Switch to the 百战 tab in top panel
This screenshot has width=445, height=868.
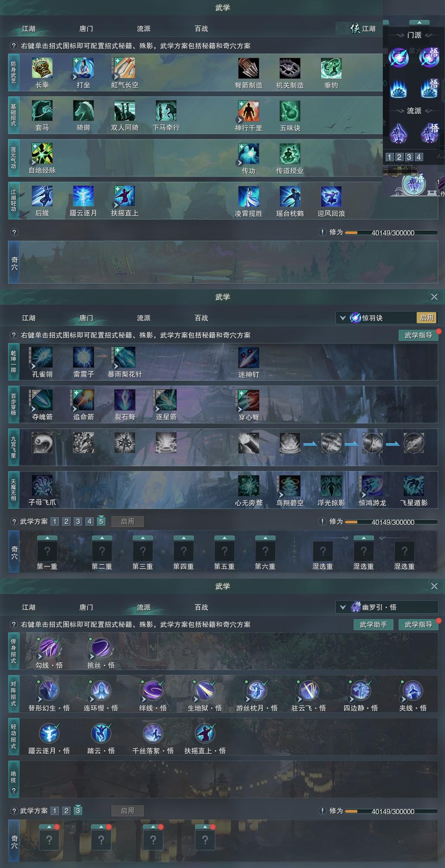[201, 29]
